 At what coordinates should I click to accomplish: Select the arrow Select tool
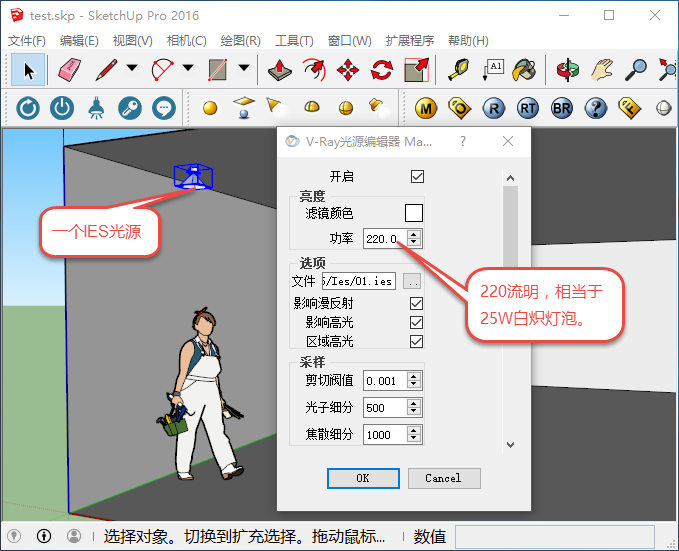point(28,70)
